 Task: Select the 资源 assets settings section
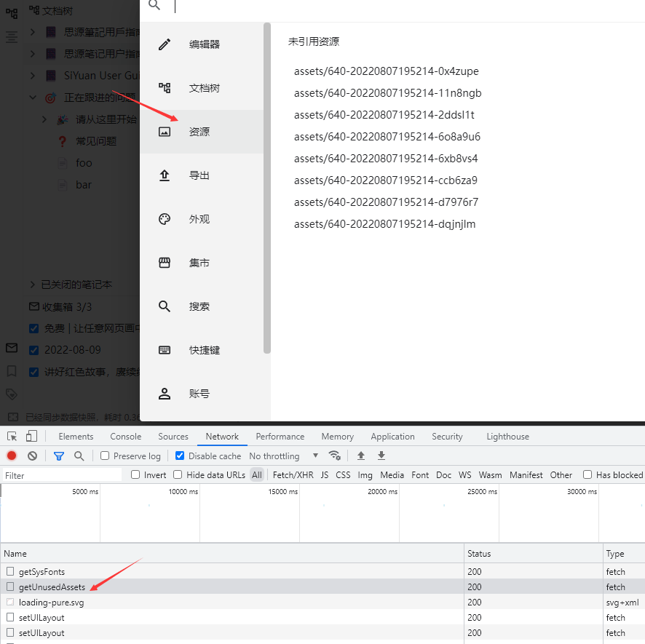click(202, 132)
